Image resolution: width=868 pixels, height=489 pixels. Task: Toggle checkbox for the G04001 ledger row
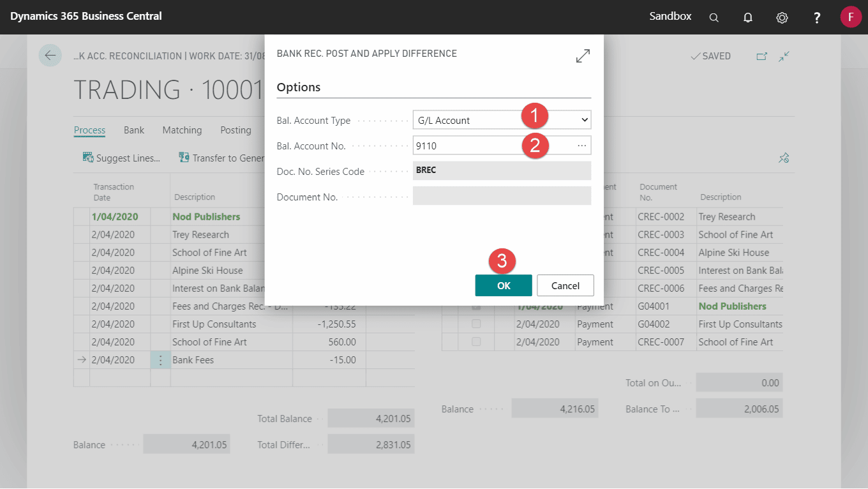click(x=476, y=306)
